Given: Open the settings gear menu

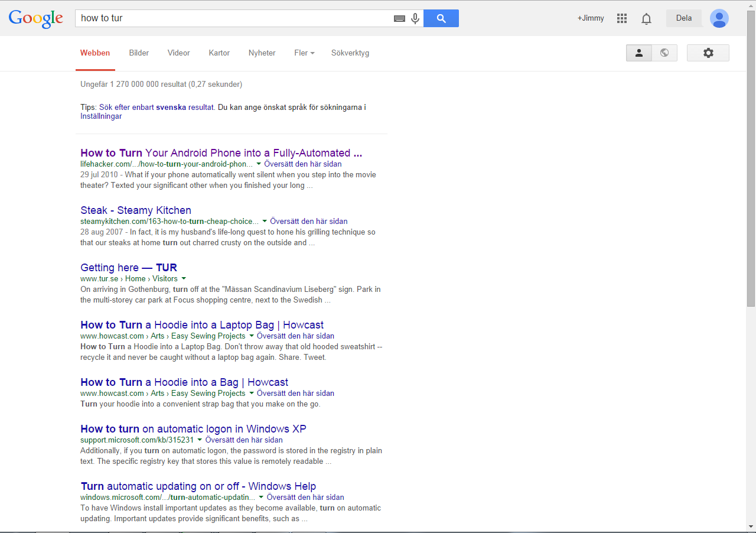Looking at the screenshot, I should (708, 53).
